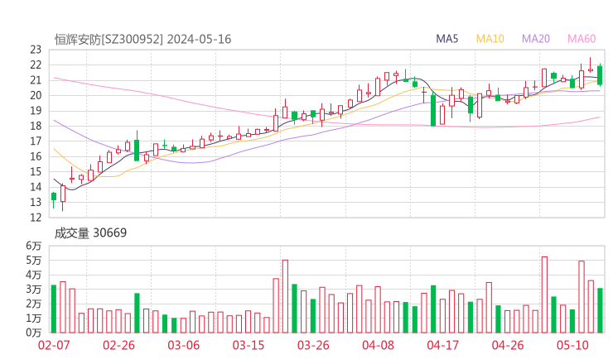Viewport: 613px width, 364px height.
Task: Click the chart title 恒辉安防[SZ300952] 2024-05-16
Action: 142,40
